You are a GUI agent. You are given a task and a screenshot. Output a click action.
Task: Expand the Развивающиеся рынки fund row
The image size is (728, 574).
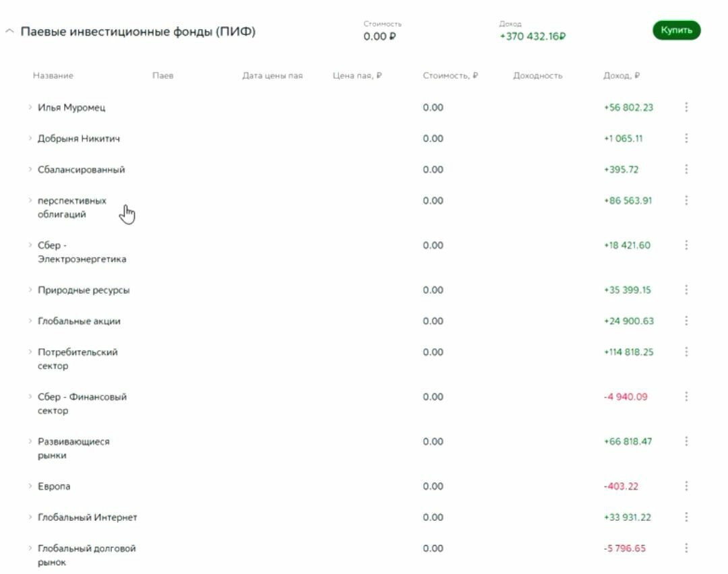pos(30,441)
